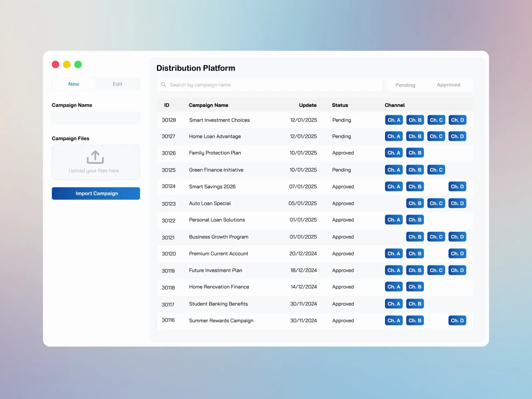Screen dimensions: 532x399
Task: Select Ch. C on Future Investment Plan
Action: point(436,270)
